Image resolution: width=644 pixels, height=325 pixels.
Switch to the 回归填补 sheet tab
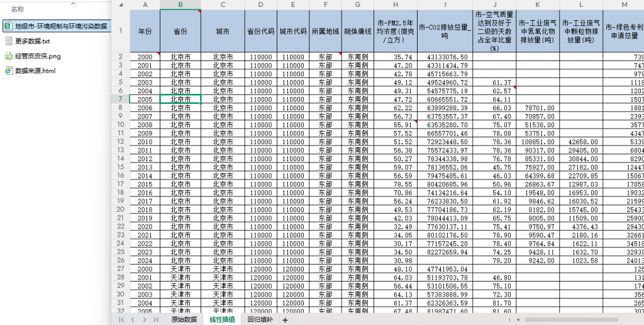point(260,320)
